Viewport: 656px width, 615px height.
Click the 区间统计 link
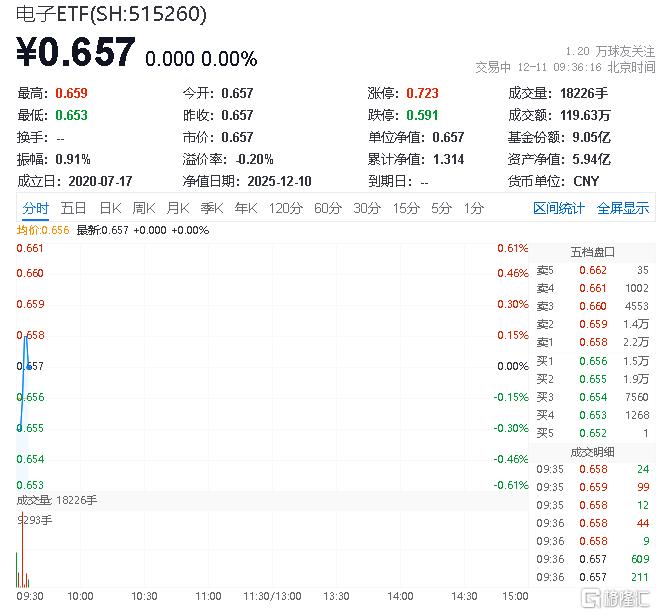pyautogui.click(x=559, y=208)
